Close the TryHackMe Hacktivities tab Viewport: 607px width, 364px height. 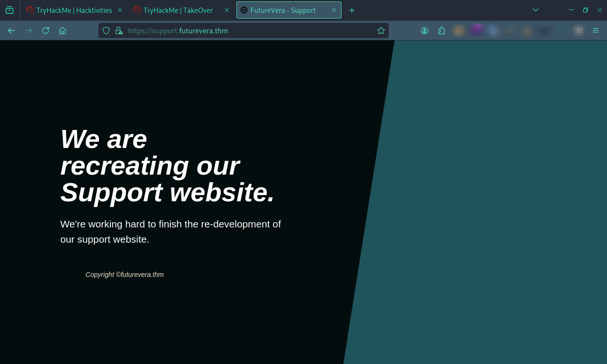120,10
